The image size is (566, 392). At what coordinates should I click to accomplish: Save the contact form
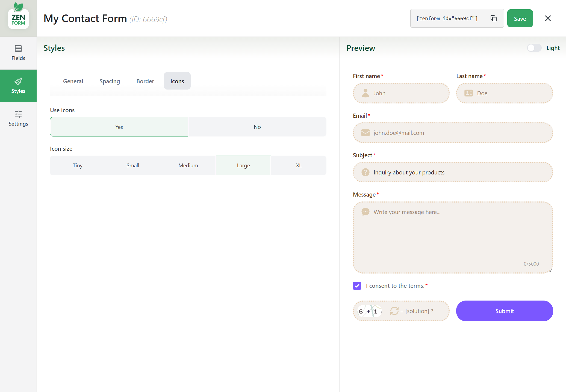click(520, 18)
